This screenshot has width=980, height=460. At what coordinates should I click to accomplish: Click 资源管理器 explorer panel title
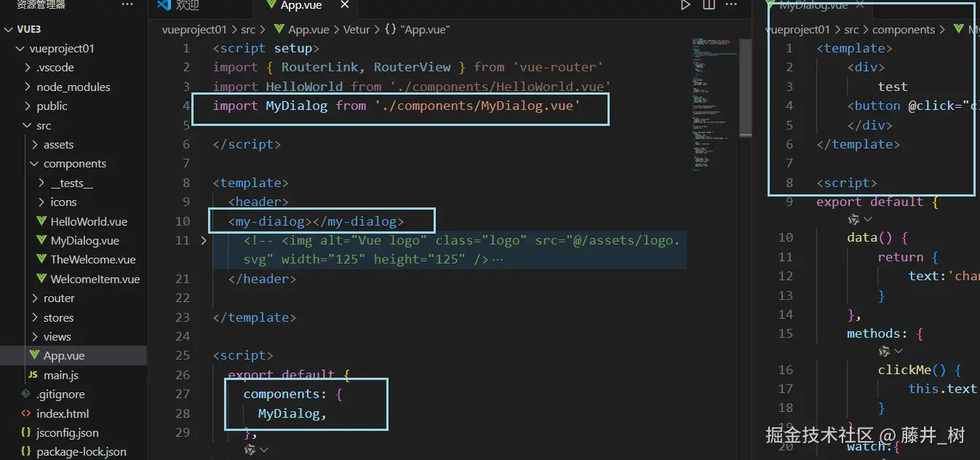coord(41,4)
